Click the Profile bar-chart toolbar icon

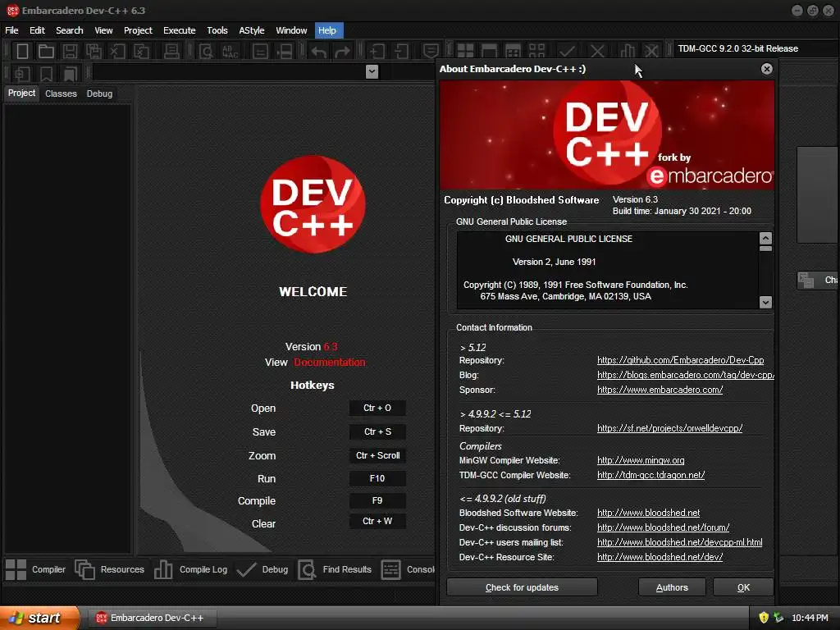click(628, 52)
